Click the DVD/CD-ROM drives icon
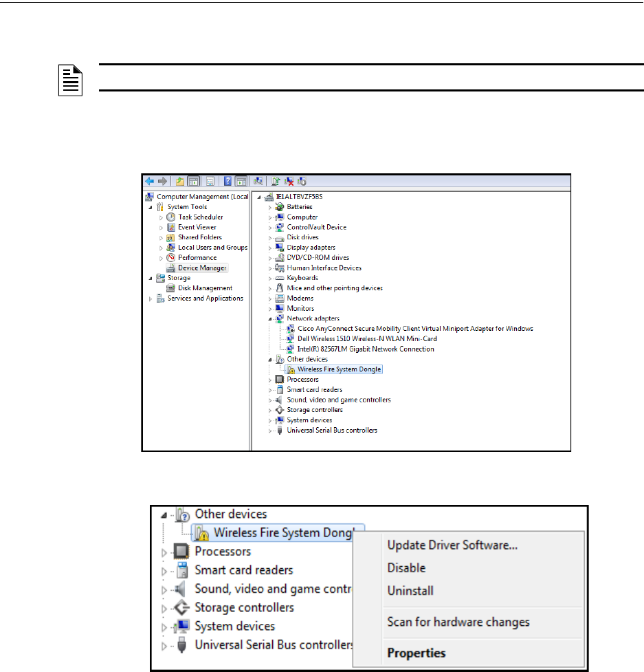Screen dimensions: 644x672 point(280,257)
